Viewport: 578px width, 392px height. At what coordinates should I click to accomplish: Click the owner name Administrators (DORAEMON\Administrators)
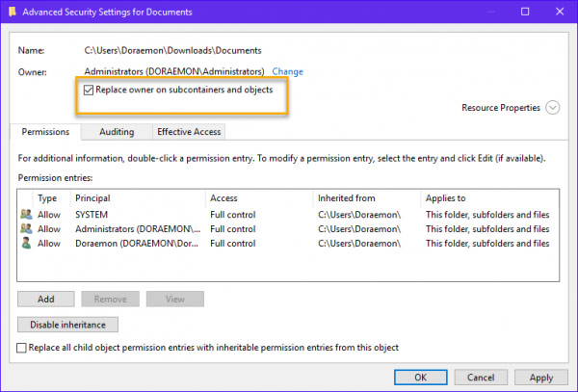pos(174,71)
